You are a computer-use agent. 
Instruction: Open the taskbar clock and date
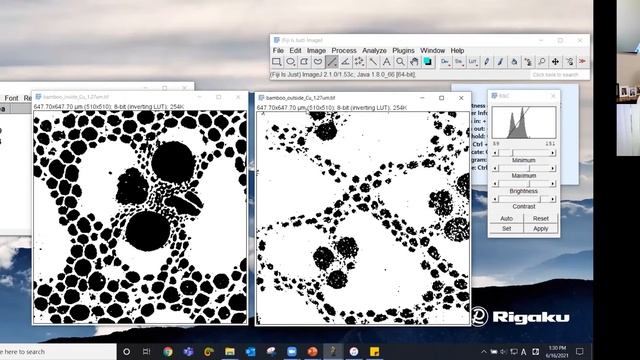(557, 351)
